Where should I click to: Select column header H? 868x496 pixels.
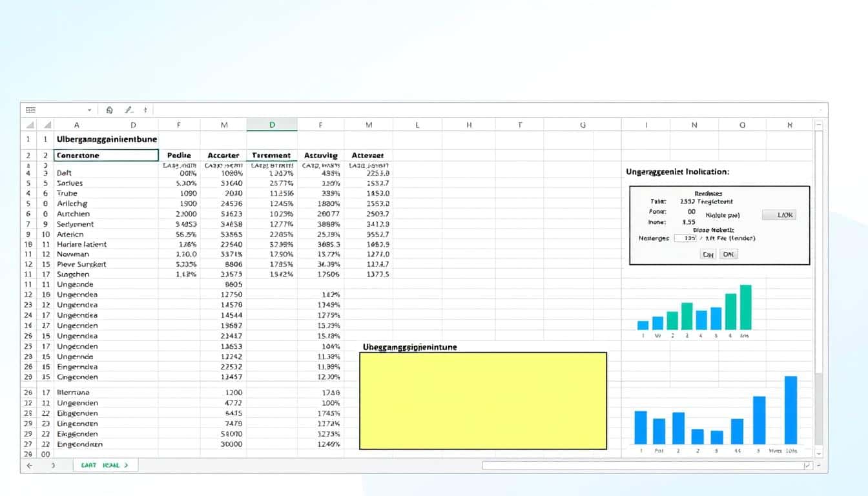tap(469, 125)
